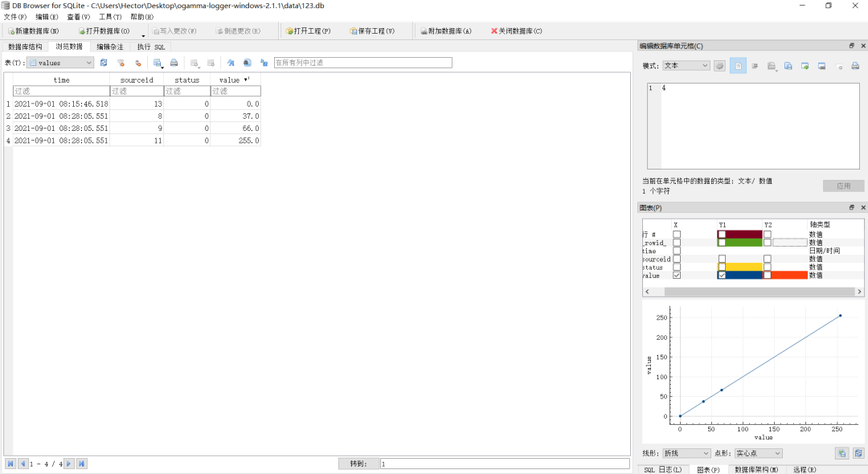Click the bottom-right plot settings icon
This screenshot has width=868, height=474.
(858, 454)
